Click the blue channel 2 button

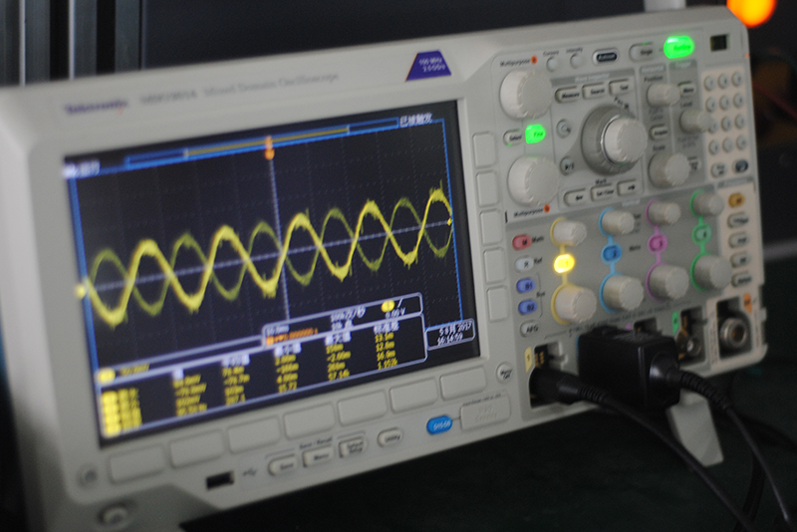tap(612, 252)
